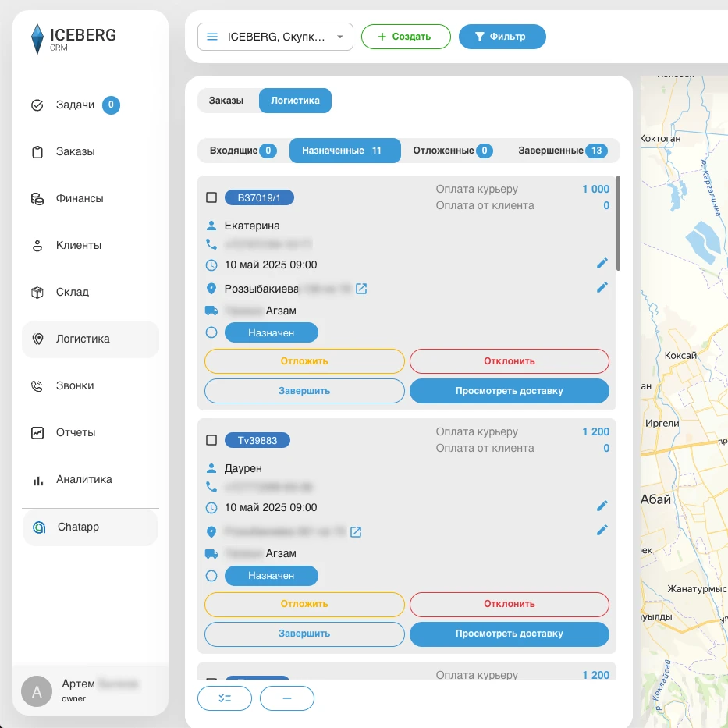The width and height of the screenshot is (728, 728).
Task: Open Завершенные 13 tab
Action: tap(563, 151)
